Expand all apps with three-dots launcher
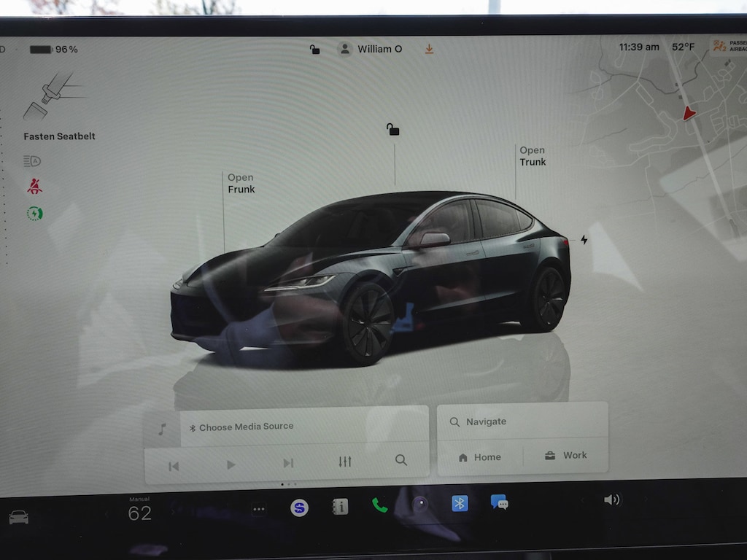747x560 pixels. point(259,510)
